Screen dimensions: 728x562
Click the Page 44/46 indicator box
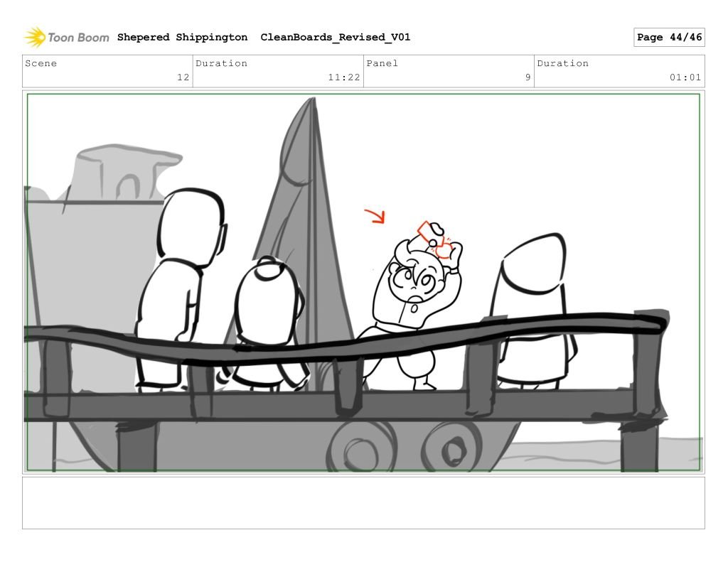(x=668, y=37)
